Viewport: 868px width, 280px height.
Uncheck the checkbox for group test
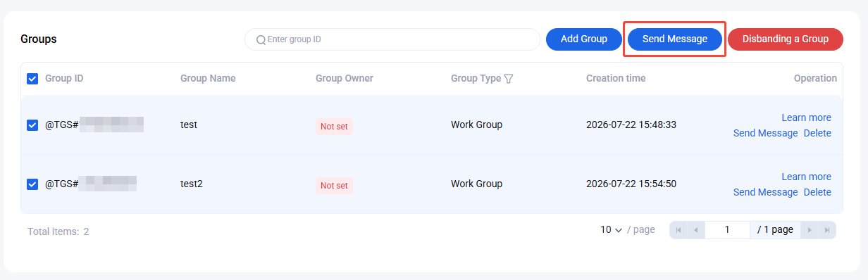click(x=32, y=125)
